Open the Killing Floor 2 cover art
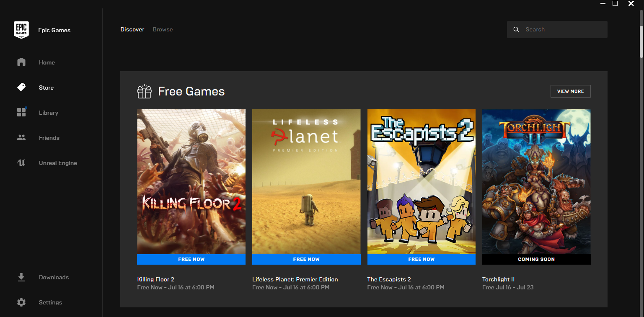This screenshot has width=644, height=317. pyautogui.click(x=191, y=182)
